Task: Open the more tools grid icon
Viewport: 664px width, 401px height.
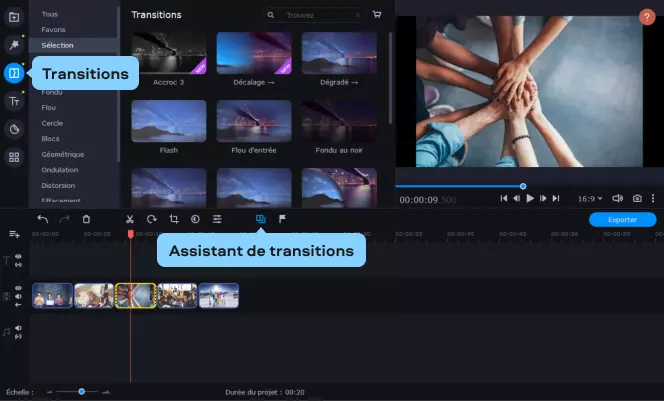Action: pos(14,158)
